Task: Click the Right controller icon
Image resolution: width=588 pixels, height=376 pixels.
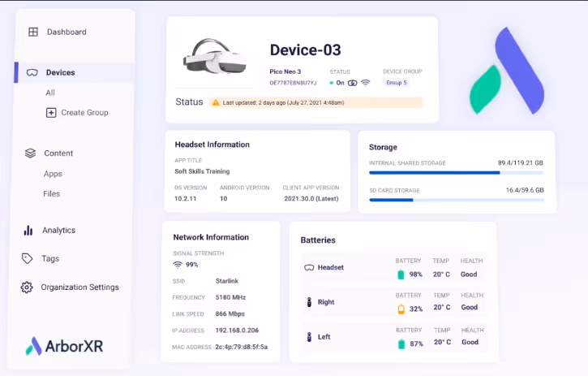Action: point(309,302)
